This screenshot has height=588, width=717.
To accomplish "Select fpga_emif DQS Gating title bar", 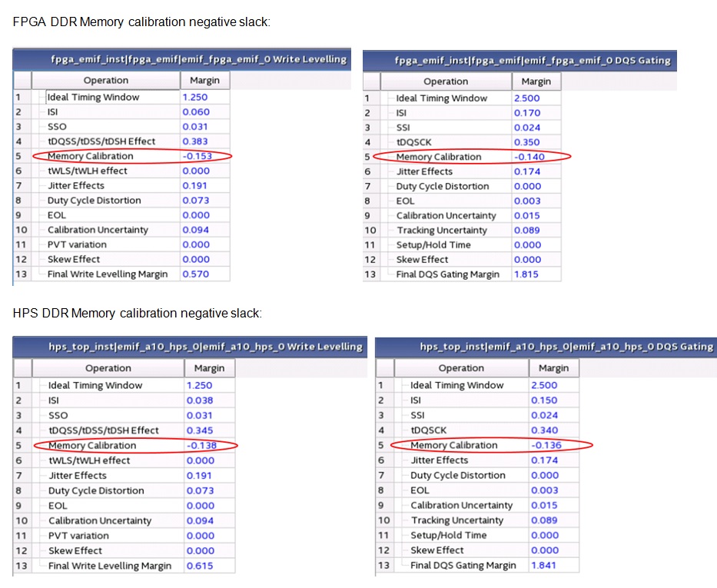I will [519, 61].
